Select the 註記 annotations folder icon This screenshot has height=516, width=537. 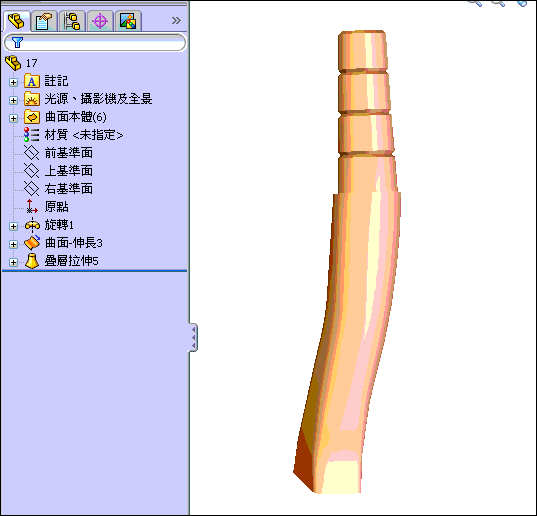(x=32, y=81)
